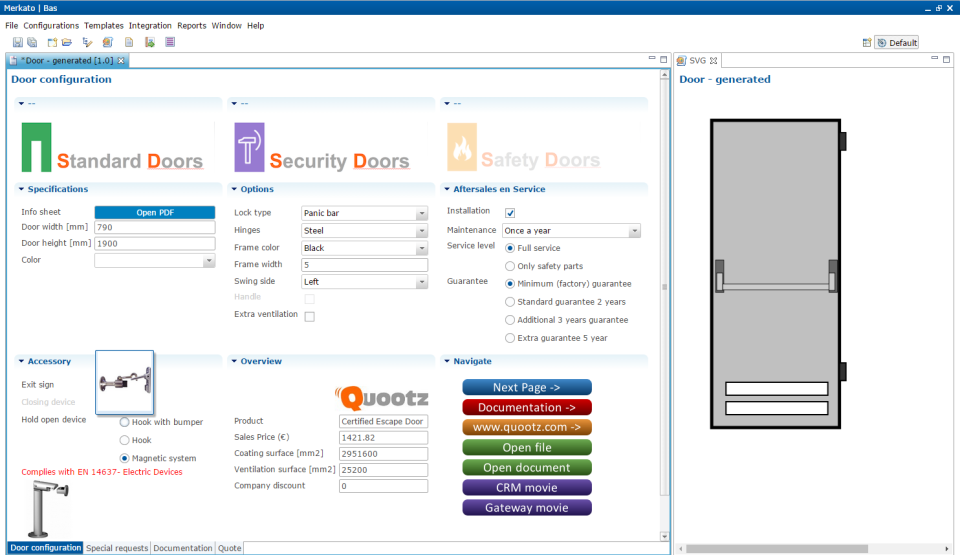
Task: Enable the Extra ventilation checkbox
Action: [310, 317]
